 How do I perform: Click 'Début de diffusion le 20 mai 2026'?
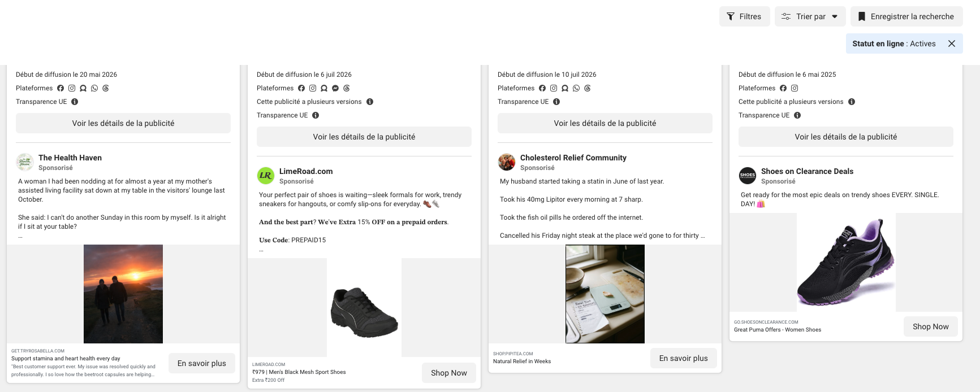pos(66,75)
